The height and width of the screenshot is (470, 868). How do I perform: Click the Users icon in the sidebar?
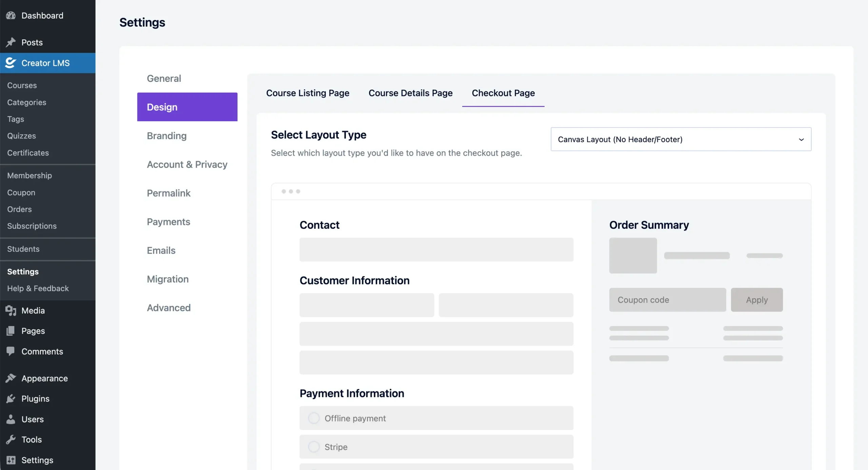pos(11,419)
